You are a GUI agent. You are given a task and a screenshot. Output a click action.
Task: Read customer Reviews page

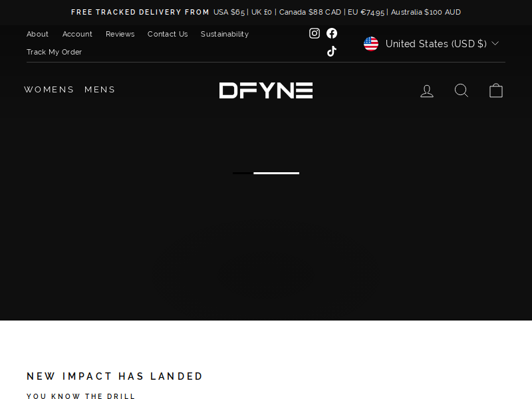[x=120, y=34]
